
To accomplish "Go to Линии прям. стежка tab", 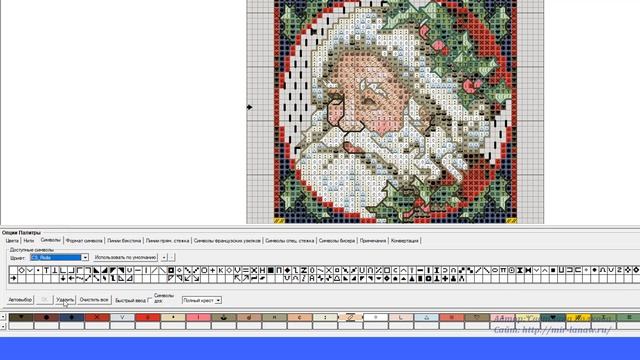I will pos(167,241).
